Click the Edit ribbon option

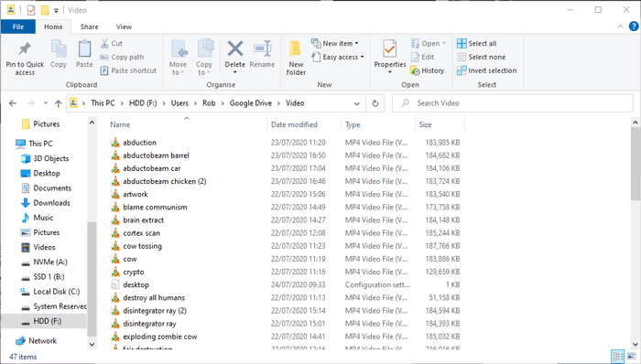click(x=423, y=57)
